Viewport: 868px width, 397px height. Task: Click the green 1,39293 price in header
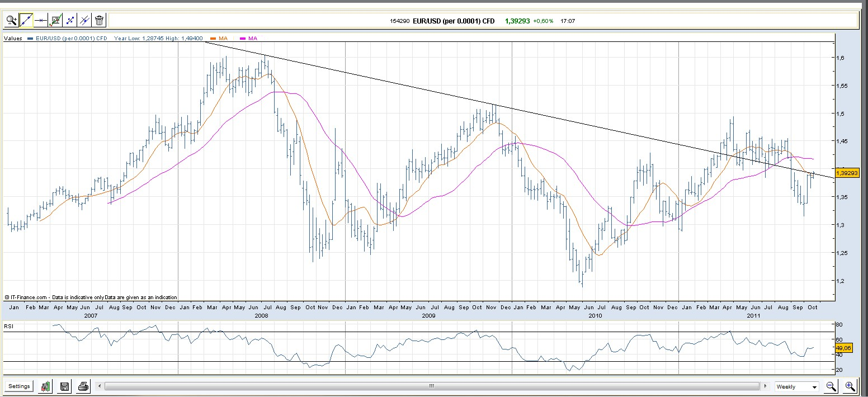517,21
